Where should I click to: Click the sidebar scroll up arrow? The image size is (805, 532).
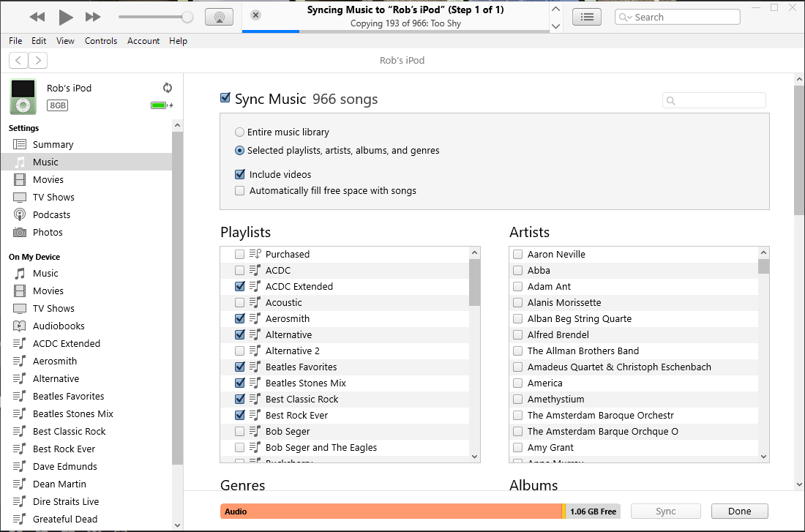(177, 125)
